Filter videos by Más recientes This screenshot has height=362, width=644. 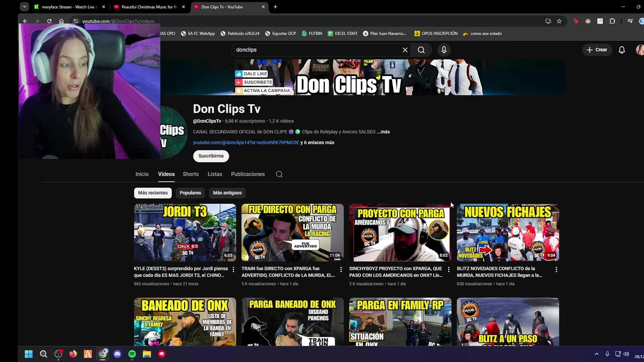[153, 193]
